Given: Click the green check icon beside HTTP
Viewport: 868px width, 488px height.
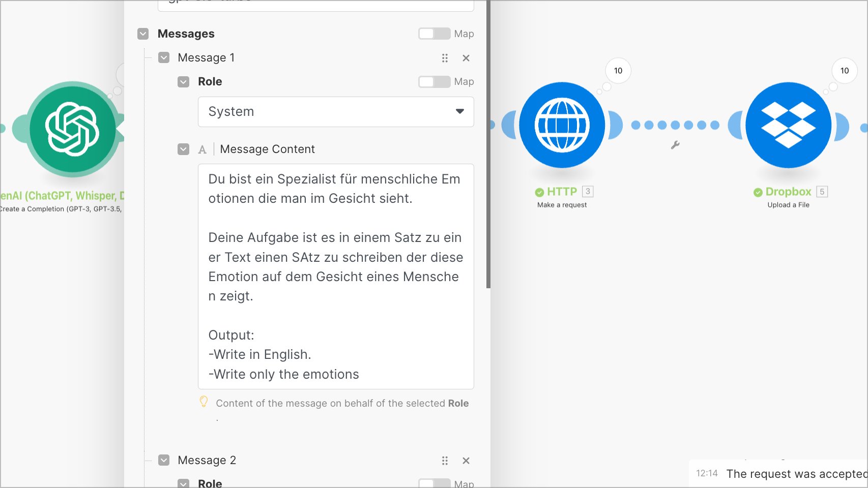Looking at the screenshot, I should point(539,192).
